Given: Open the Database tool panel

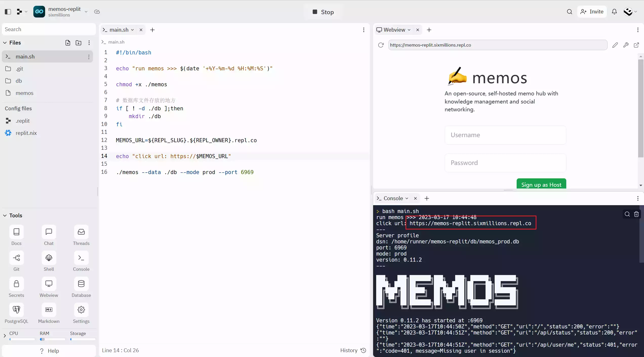Looking at the screenshot, I should click(x=81, y=287).
